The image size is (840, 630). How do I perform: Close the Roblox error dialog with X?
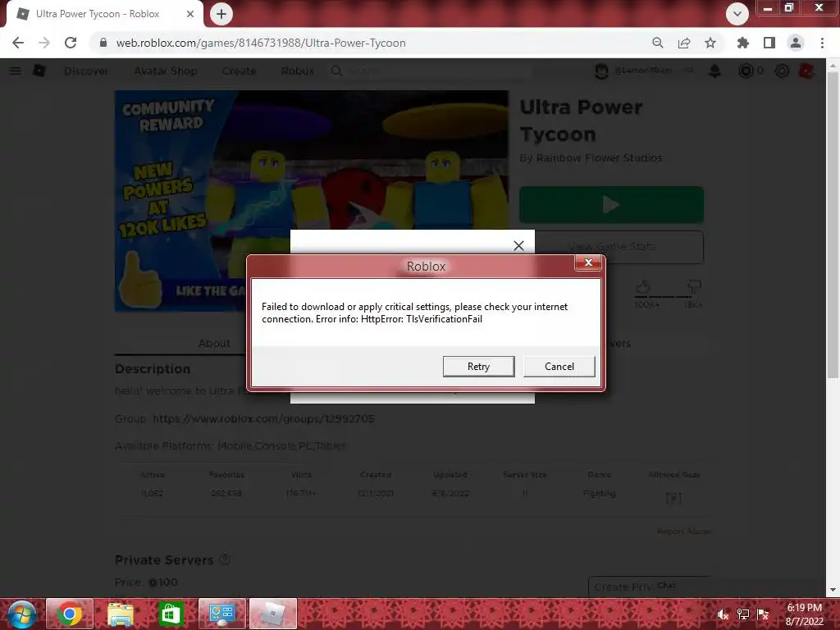[x=587, y=262]
